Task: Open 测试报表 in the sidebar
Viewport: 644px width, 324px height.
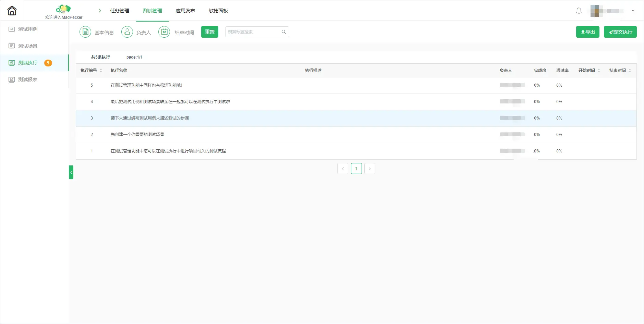Action: point(28,79)
